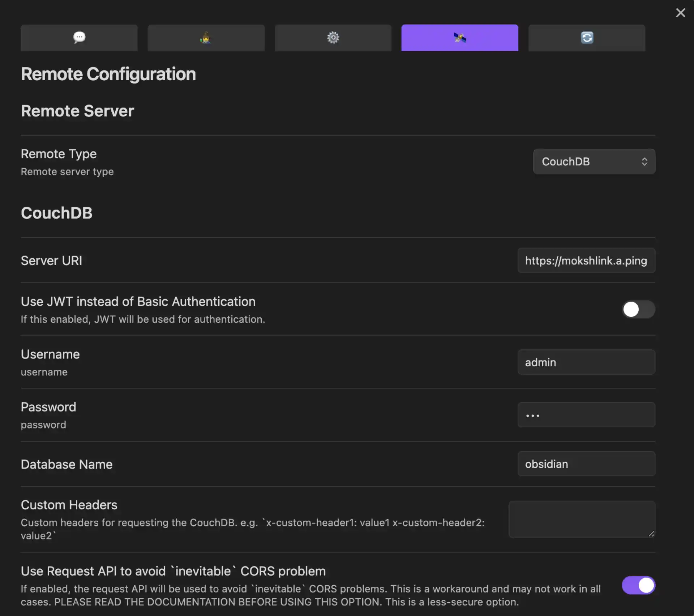Enable JWT instead of Basic Authentication

point(638,309)
